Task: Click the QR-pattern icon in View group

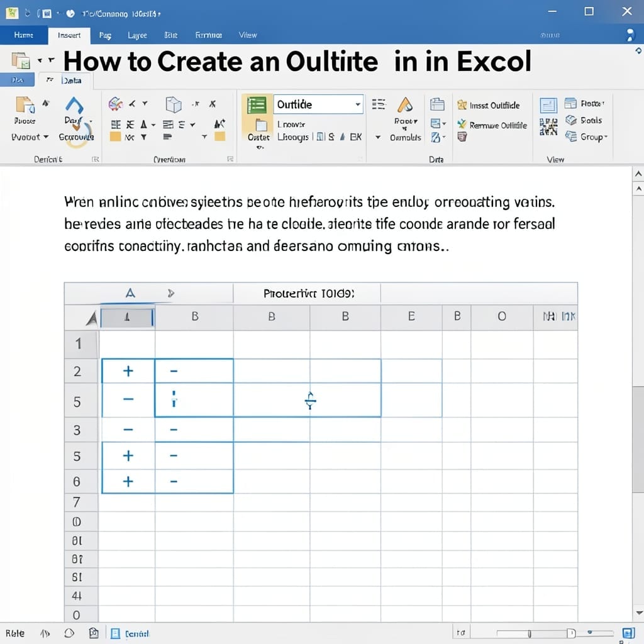Action: click(x=548, y=126)
